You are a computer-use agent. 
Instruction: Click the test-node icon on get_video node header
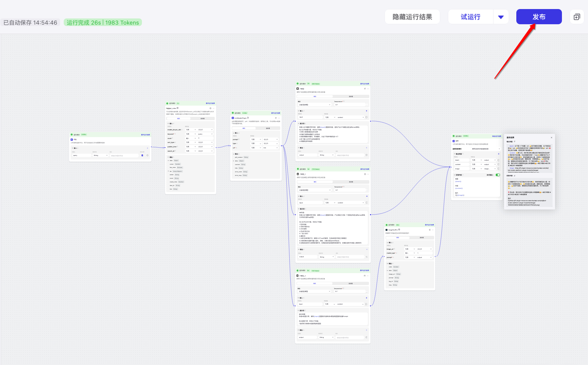[x=210, y=108]
